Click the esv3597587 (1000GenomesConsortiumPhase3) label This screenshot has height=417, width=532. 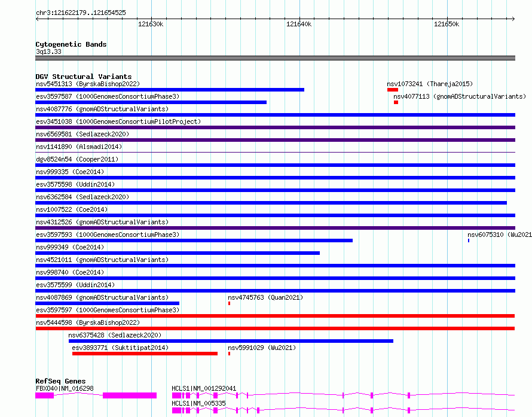pos(108,96)
